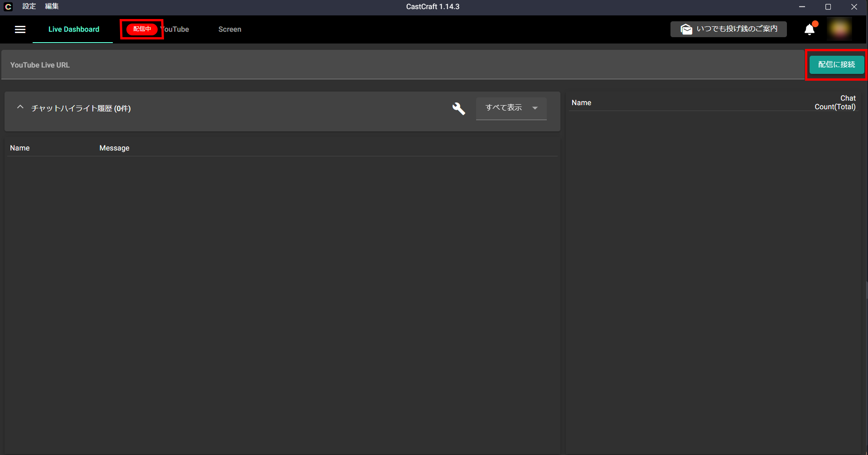Switch to the Screen tab
Screen dimensions: 868x455
(230, 29)
